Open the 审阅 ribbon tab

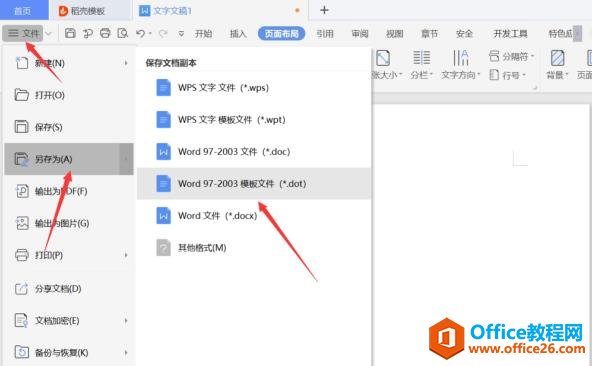point(360,34)
